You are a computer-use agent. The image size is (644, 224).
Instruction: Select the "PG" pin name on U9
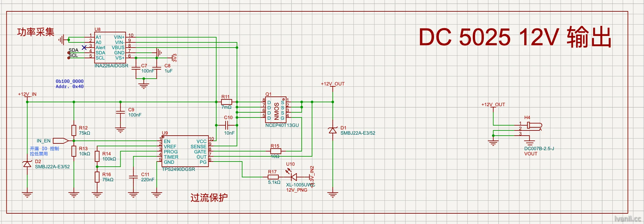[x=203, y=162]
